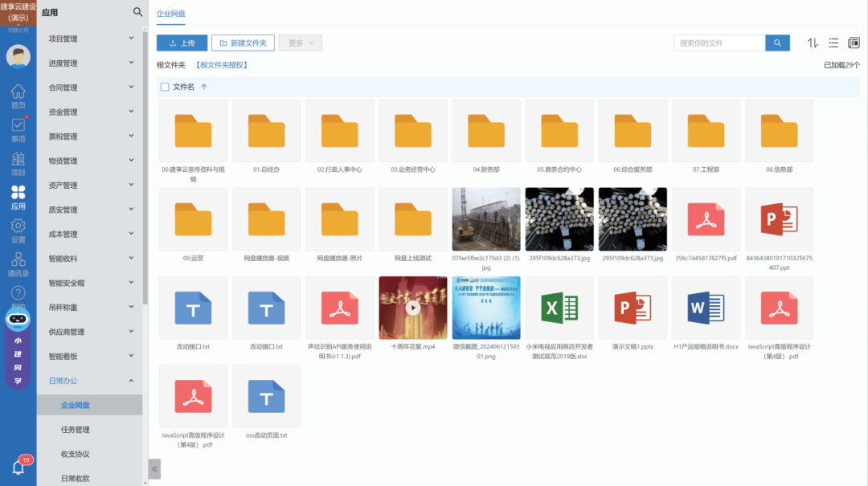
Task: Open the 设置 gear icon
Action: (18, 231)
